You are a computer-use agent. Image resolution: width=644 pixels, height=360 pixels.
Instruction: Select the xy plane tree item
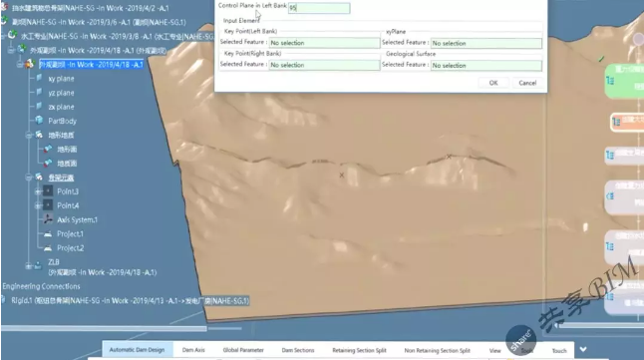(61, 78)
